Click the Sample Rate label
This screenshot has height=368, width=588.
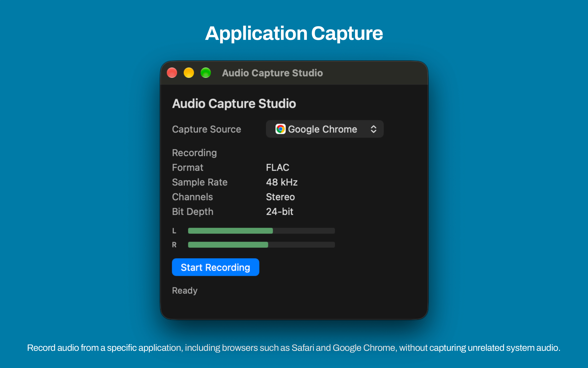[x=200, y=182]
